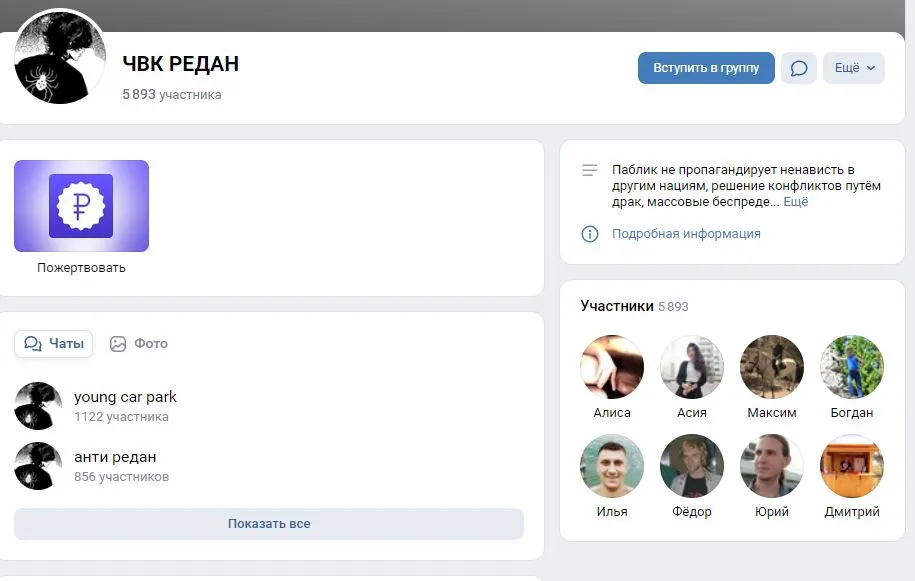Click the name Алиса under avatar
The image size is (915, 581).
(x=612, y=413)
